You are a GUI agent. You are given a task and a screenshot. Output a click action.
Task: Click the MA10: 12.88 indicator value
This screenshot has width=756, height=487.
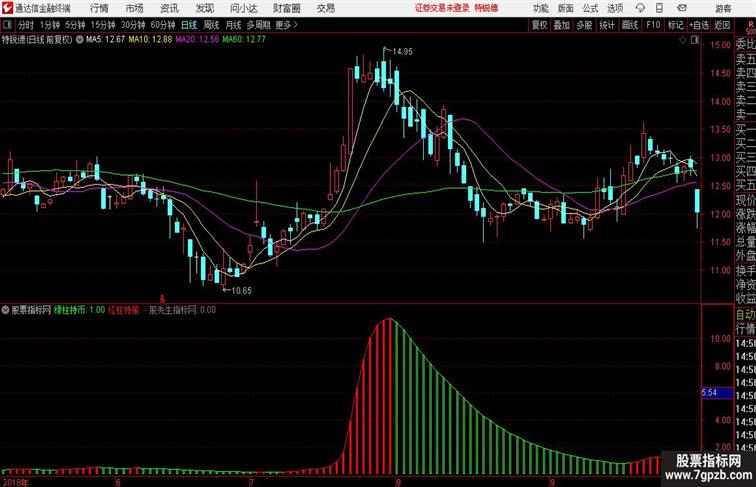point(150,40)
